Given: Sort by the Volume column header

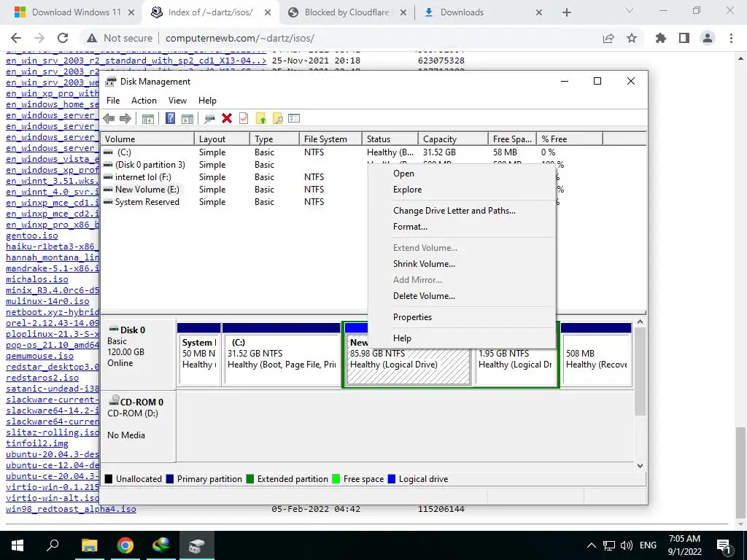Looking at the screenshot, I should (147, 139).
